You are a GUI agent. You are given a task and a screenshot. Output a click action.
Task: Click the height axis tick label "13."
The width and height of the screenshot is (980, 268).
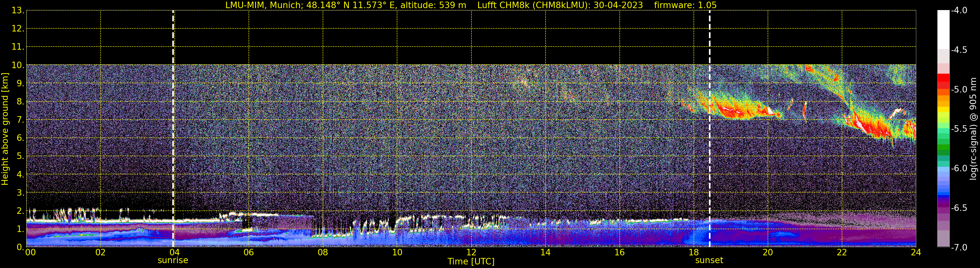18,11
